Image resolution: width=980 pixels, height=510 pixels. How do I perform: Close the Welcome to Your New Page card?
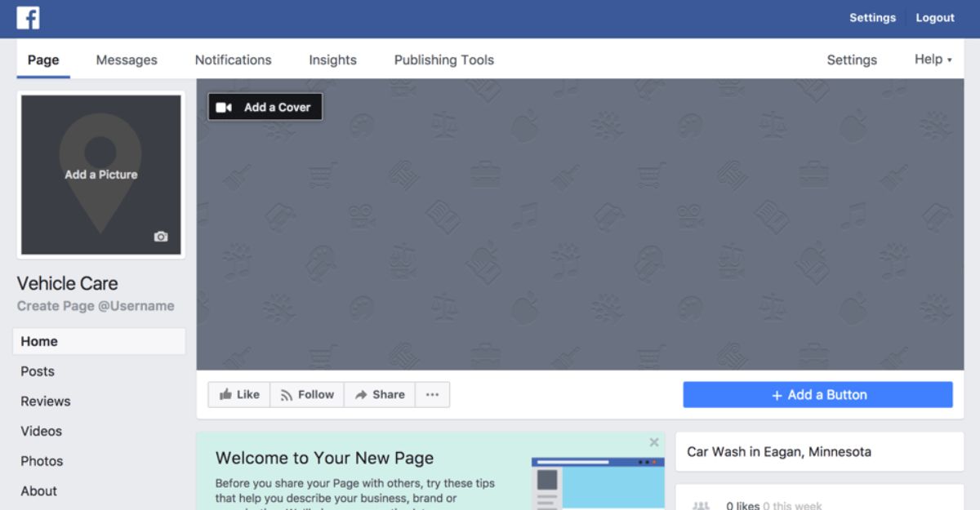click(654, 442)
